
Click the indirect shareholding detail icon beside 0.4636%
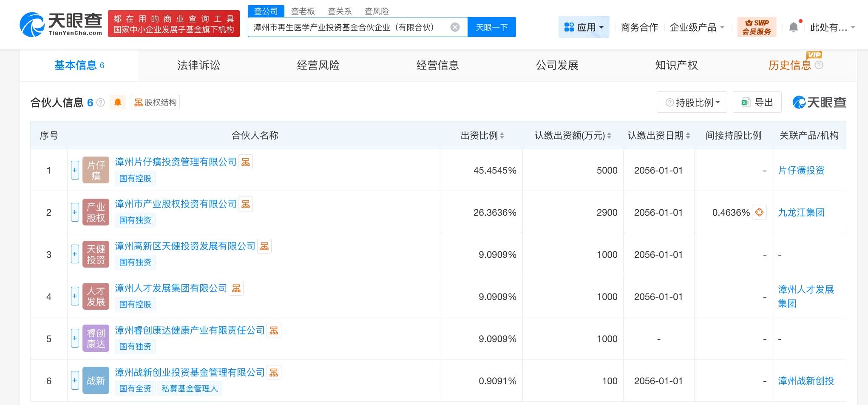pyautogui.click(x=759, y=212)
